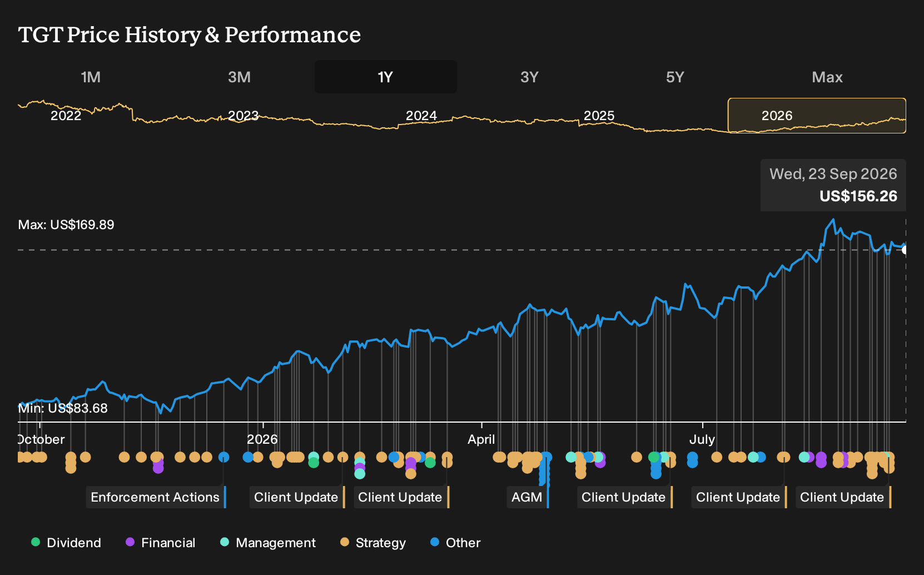Click the teal Management legend dot
This screenshot has width=924, height=575.
(x=225, y=542)
